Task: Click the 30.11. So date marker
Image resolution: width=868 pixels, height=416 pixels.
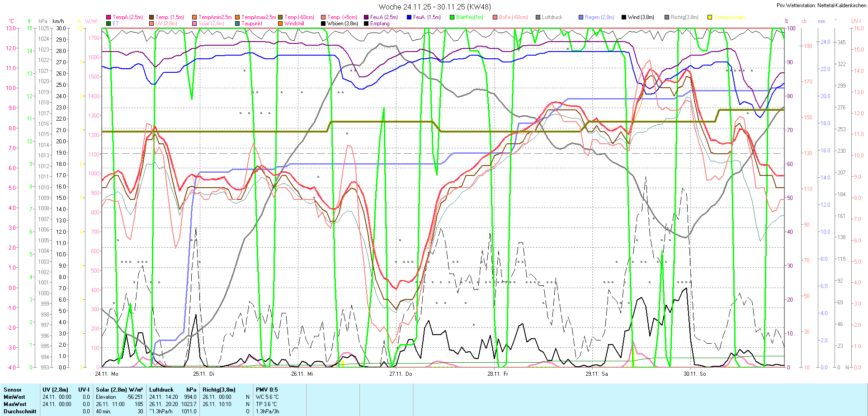Action: tap(694, 374)
